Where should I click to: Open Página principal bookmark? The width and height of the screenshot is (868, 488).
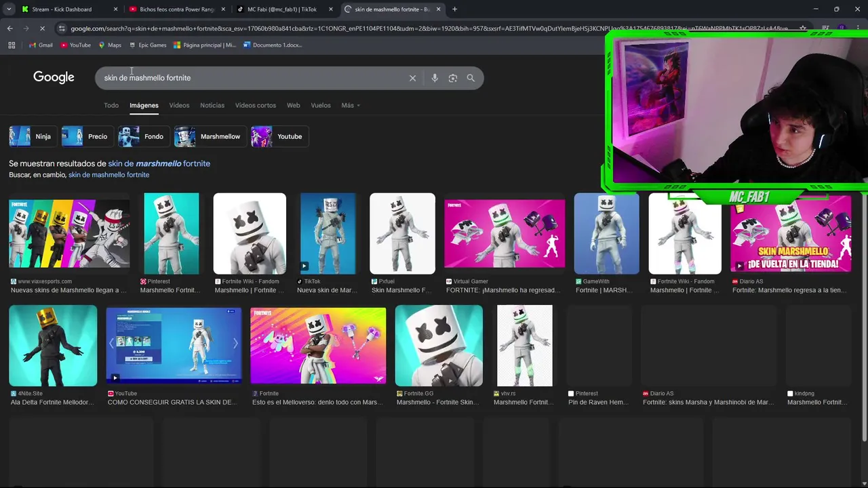tap(205, 45)
